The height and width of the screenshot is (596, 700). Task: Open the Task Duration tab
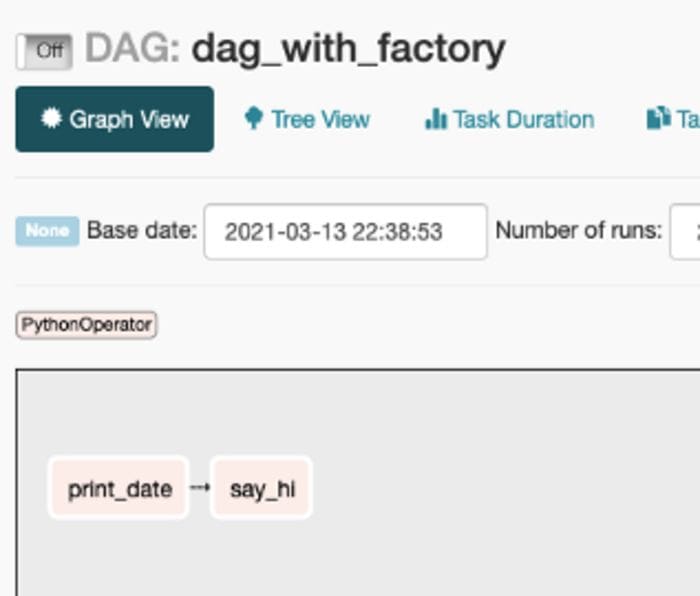[x=509, y=119]
